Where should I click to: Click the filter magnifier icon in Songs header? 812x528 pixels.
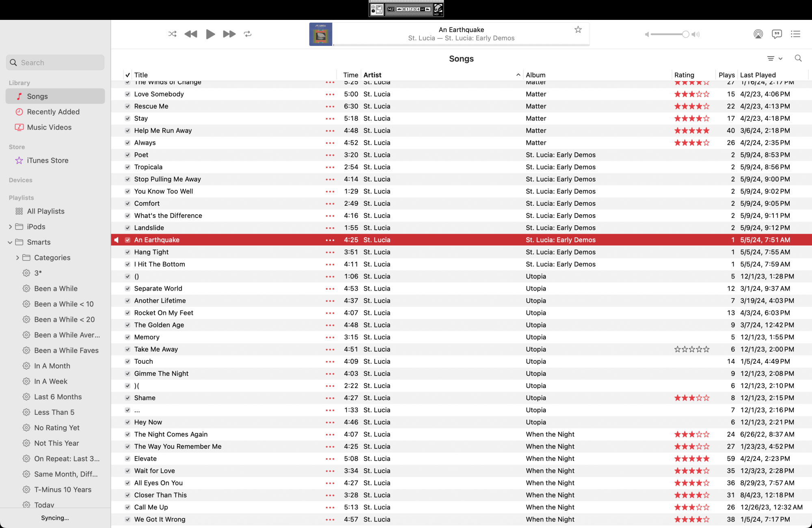798,58
